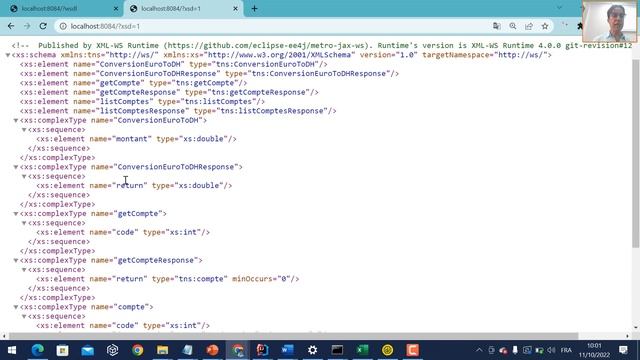Open a new browser tab
The image size is (640, 360).
coord(254,9)
